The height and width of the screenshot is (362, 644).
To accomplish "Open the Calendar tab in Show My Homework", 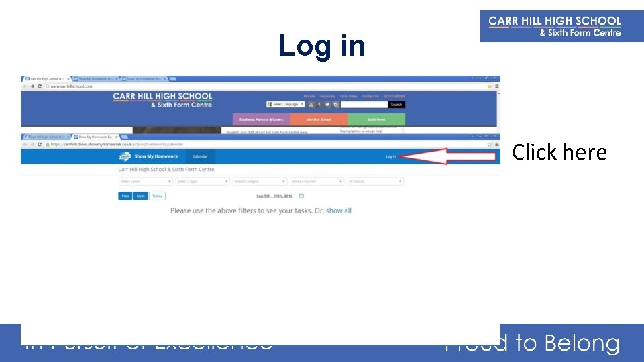I will coord(200,156).
